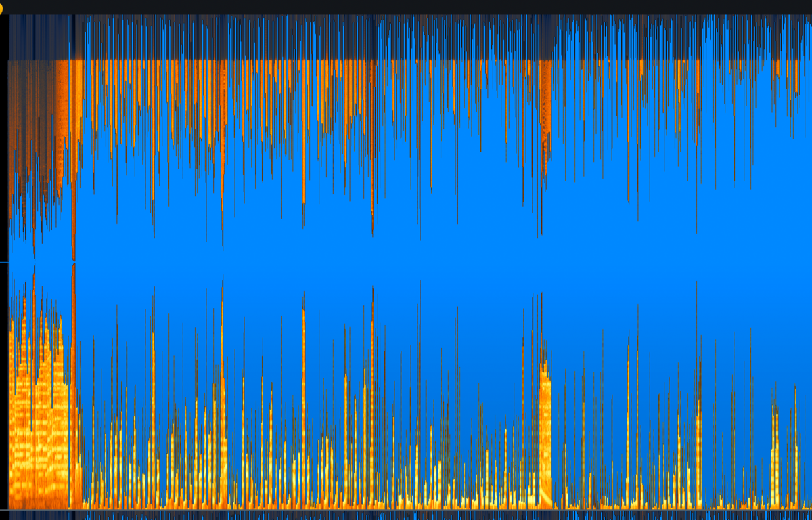Click the dark timeline ruler strip above spectrogram
The height and width of the screenshot is (520, 812).
point(406,7)
